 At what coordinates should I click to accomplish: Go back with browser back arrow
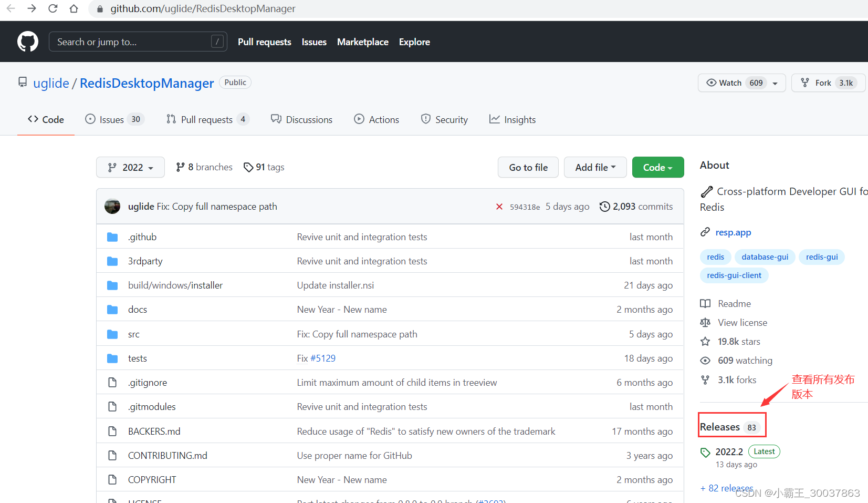click(x=11, y=8)
